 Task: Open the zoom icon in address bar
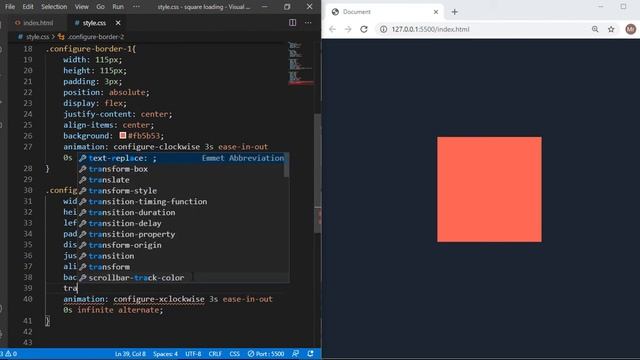pyautogui.click(x=595, y=29)
